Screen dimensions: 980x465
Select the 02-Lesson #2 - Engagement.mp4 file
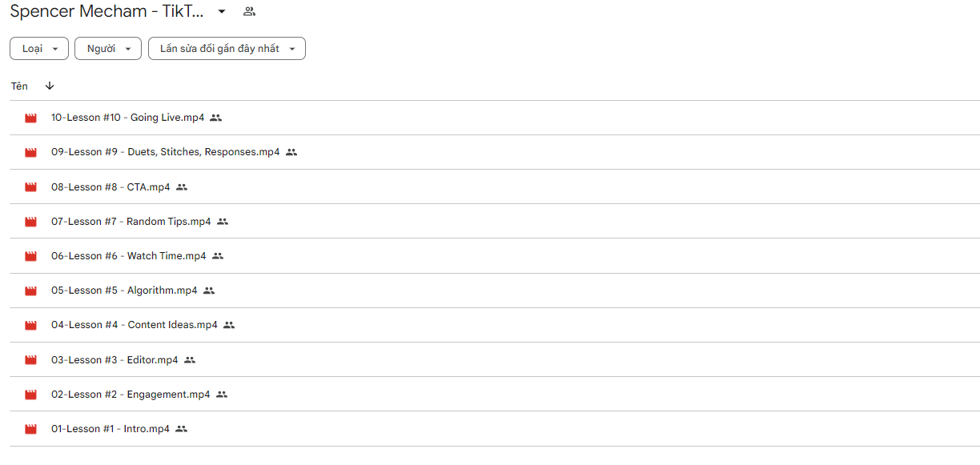tap(495, 395)
